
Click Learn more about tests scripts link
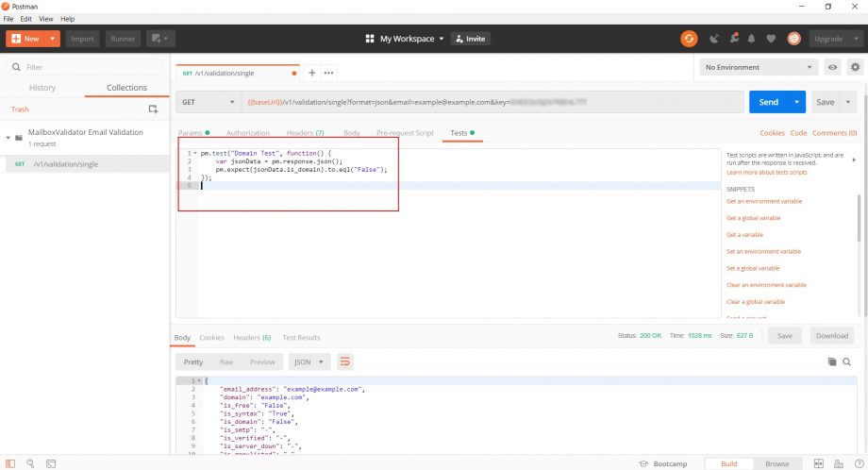[767, 172]
